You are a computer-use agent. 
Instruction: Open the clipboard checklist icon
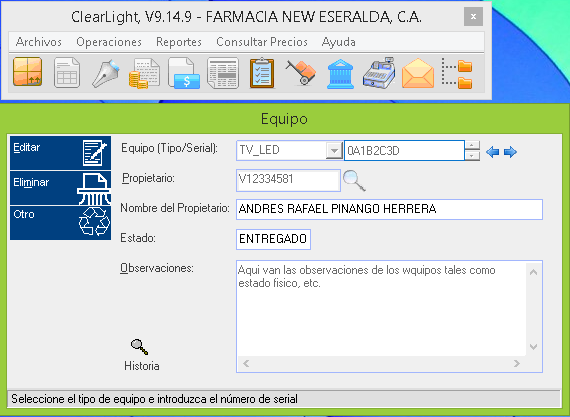point(262,73)
